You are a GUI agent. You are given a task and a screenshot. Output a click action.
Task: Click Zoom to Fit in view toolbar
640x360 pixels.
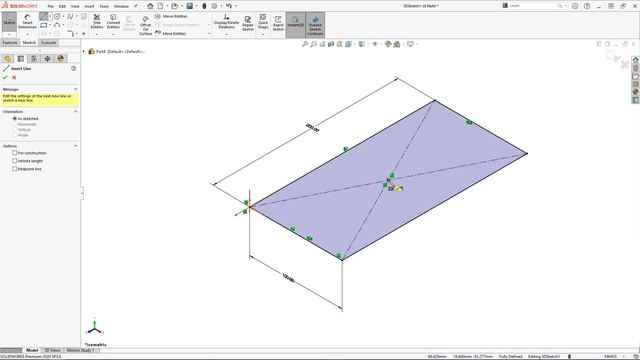point(304,44)
